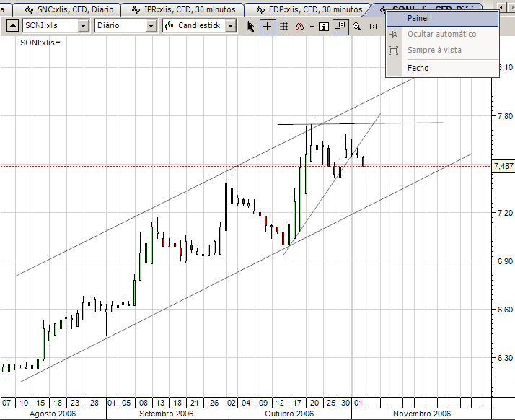Show the chart information box
This screenshot has width=515, height=420.
coord(324,26)
